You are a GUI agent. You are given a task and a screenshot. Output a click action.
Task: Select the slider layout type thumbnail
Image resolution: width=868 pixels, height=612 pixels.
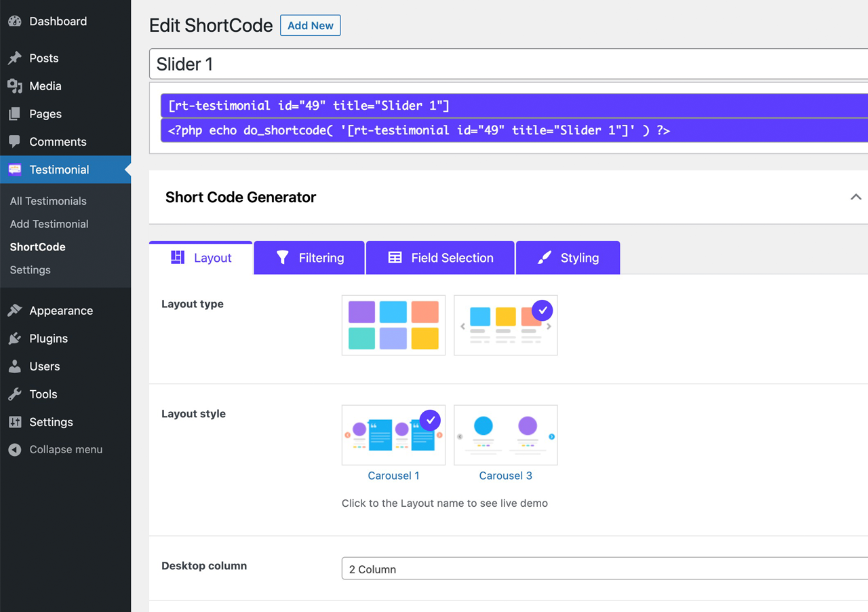[505, 325]
